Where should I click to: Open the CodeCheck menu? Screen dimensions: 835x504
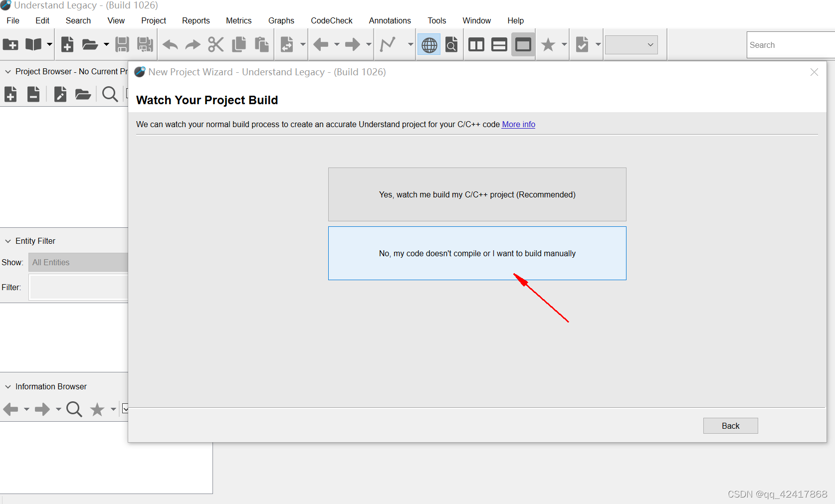(x=332, y=20)
